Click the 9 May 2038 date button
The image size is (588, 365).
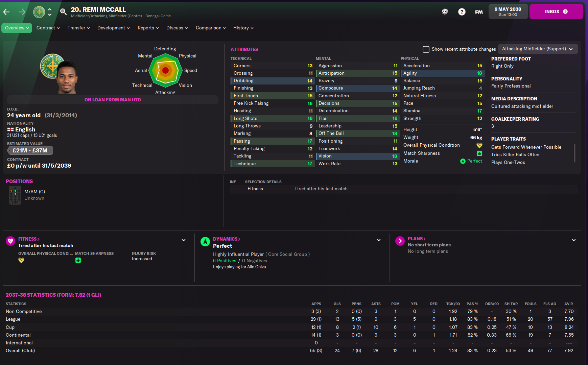508,12
